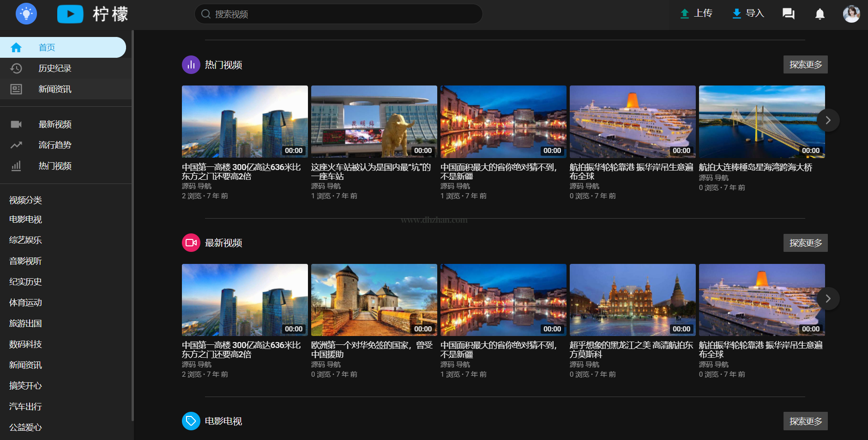Open the Moscow aerial video thumbnail

[633, 300]
